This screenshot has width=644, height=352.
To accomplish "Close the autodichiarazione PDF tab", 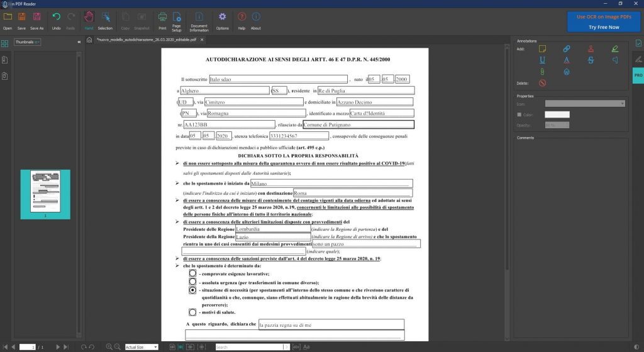I will click(x=202, y=40).
